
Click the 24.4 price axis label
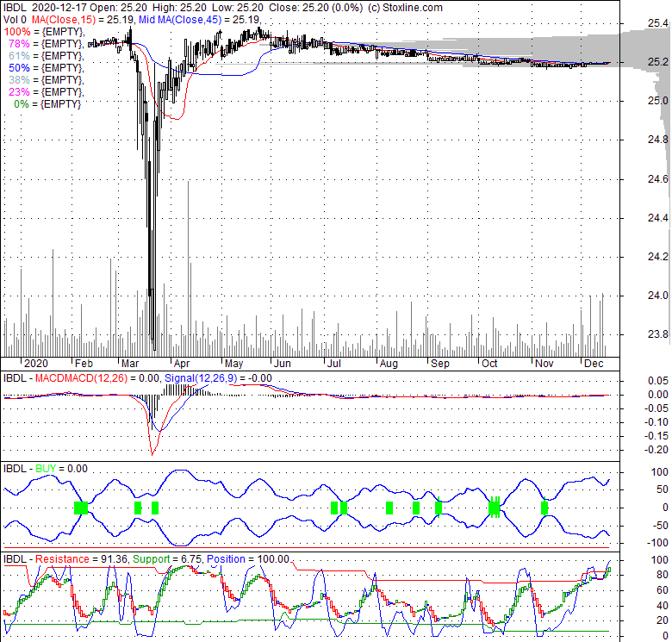(658, 218)
